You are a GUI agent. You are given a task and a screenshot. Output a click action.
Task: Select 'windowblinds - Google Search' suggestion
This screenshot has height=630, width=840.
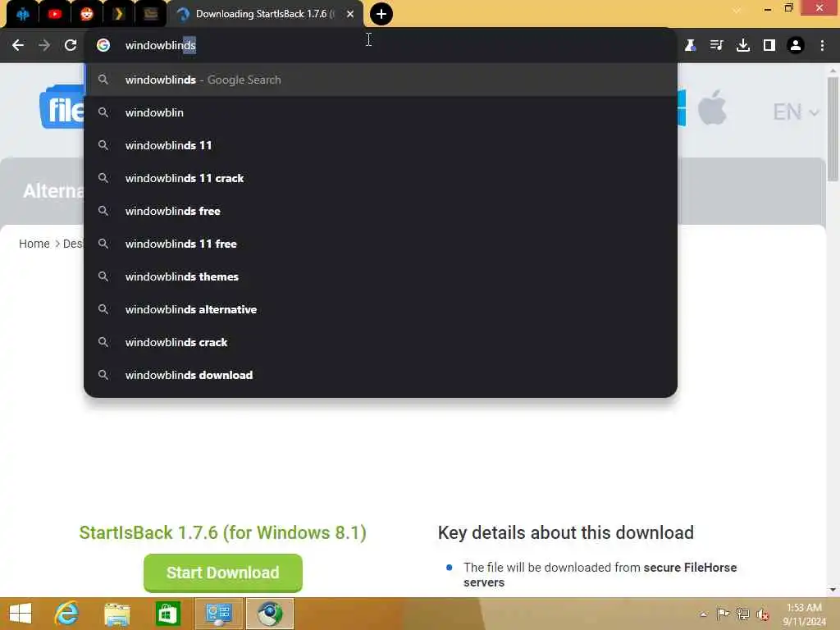tap(381, 80)
